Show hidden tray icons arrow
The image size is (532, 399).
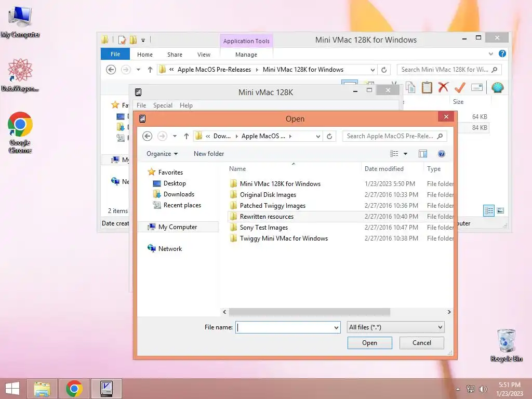tap(458, 389)
